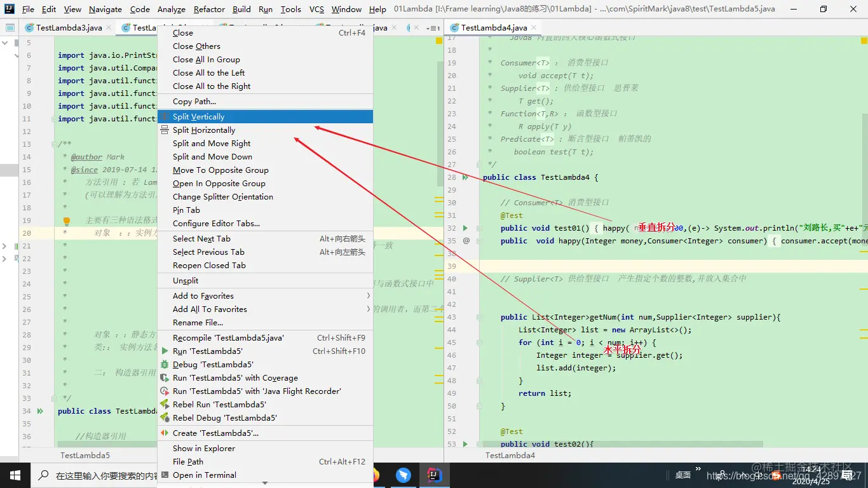Click the TestLambda4 breadcrumb at editor bottom

pyautogui.click(x=510, y=456)
